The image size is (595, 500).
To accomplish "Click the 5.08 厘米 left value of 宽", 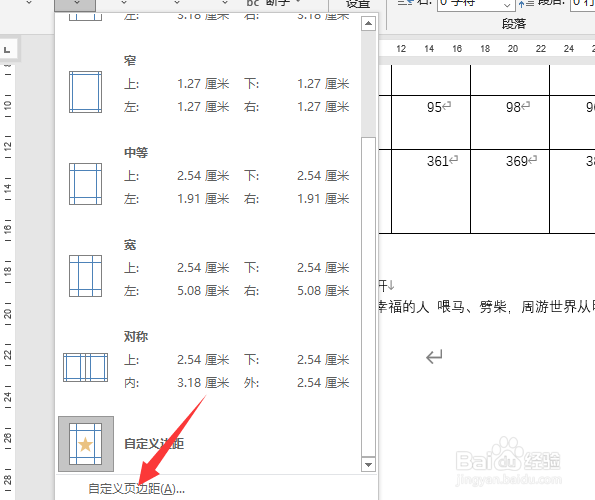I will click(203, 291).
